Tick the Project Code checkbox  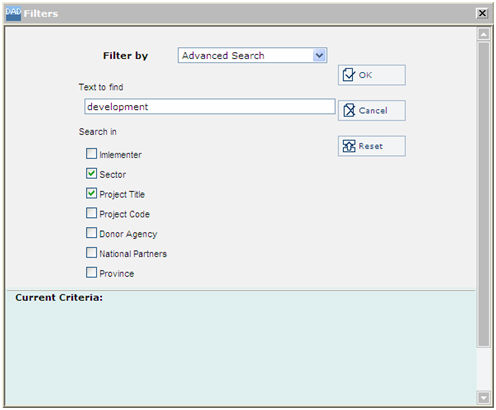[91, 213]
